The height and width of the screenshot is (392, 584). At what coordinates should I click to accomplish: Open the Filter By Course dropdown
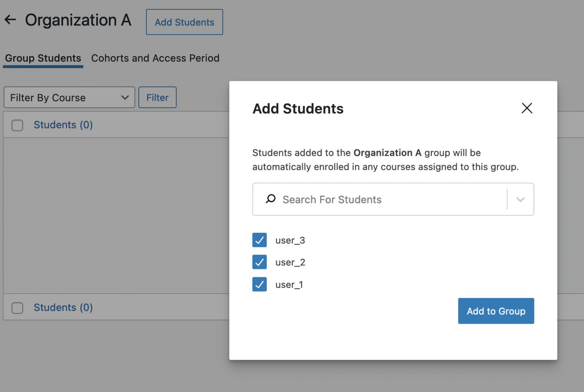[69, 97]
